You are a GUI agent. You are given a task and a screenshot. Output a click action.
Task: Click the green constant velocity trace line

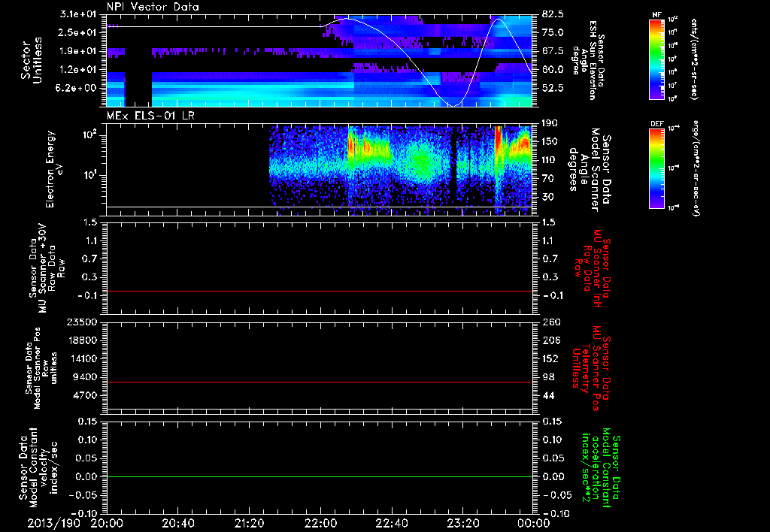pyautogui.click(x=320, y=476)
